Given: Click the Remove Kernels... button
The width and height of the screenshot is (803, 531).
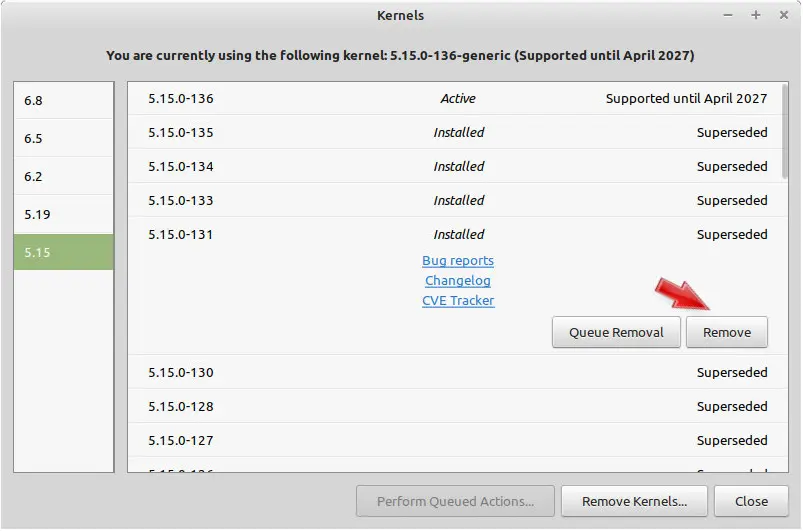Looking at the screenshot, I should point(634,501).
